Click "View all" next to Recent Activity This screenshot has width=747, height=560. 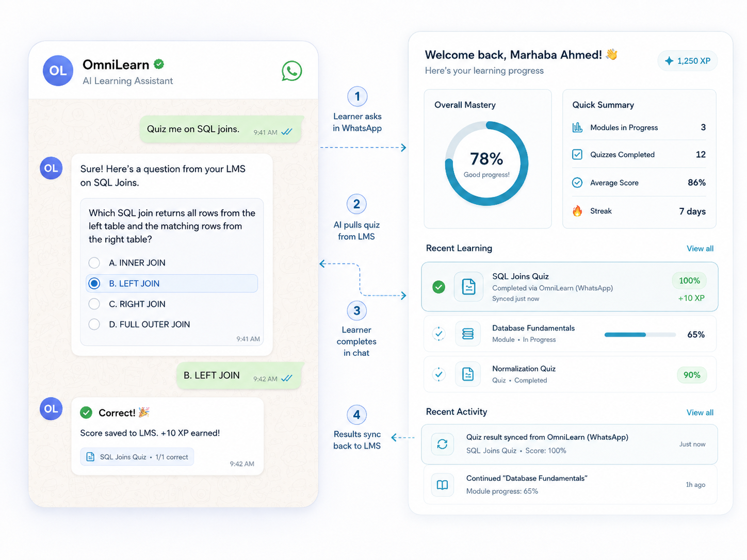click(x=700, y=413)
